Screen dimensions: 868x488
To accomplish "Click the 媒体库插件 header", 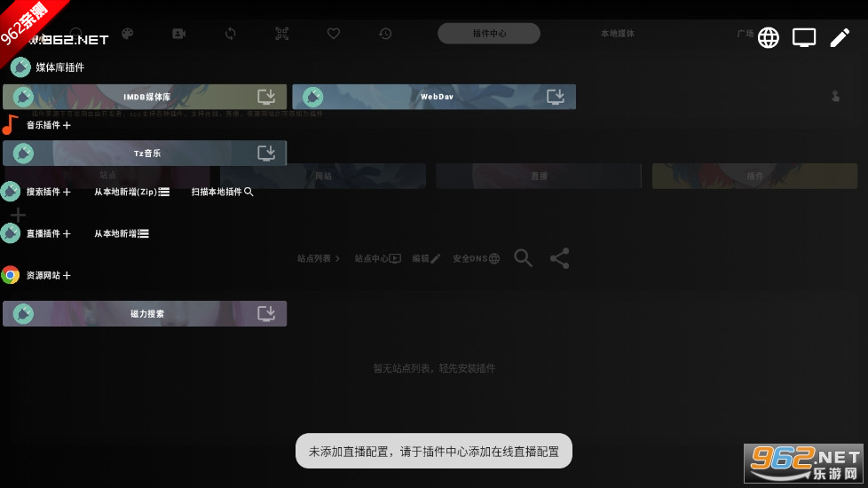I will pos(59,67).
